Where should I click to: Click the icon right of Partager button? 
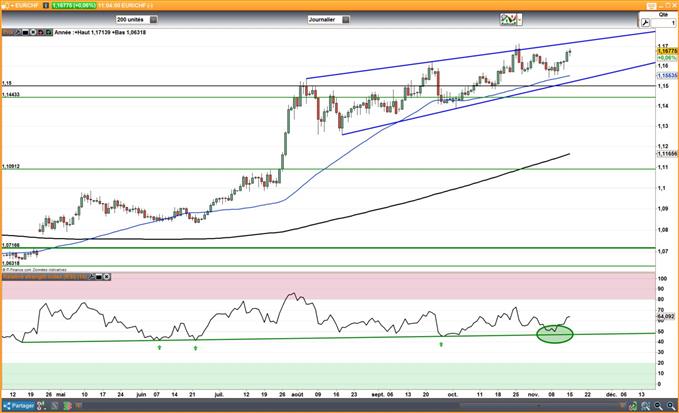pos(41,406)
